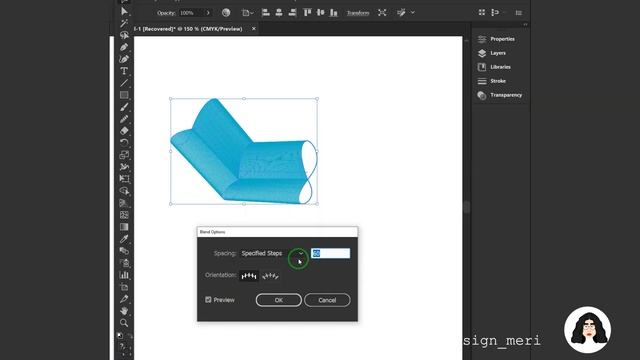Select the Pen tool
This screenshot has width=640, height=360.
tap(124, 47)
